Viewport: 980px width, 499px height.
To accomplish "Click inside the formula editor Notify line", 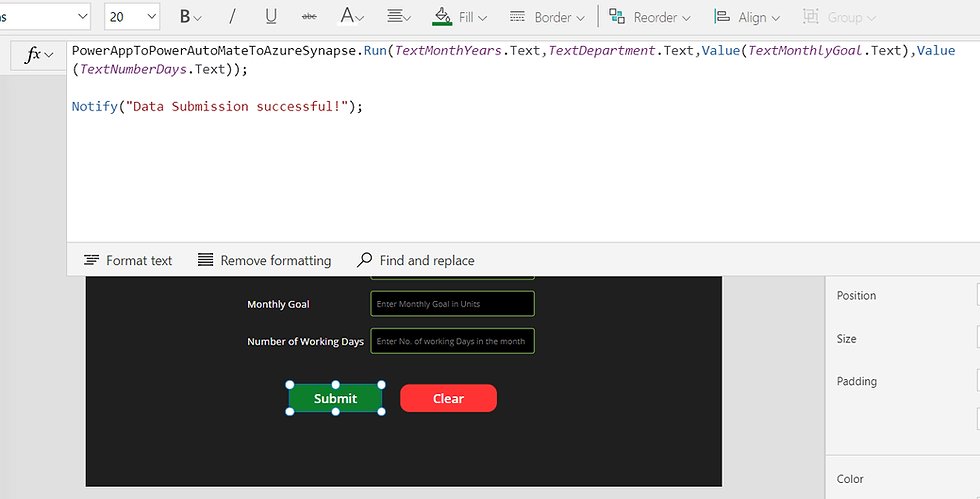I will (217, 106).
